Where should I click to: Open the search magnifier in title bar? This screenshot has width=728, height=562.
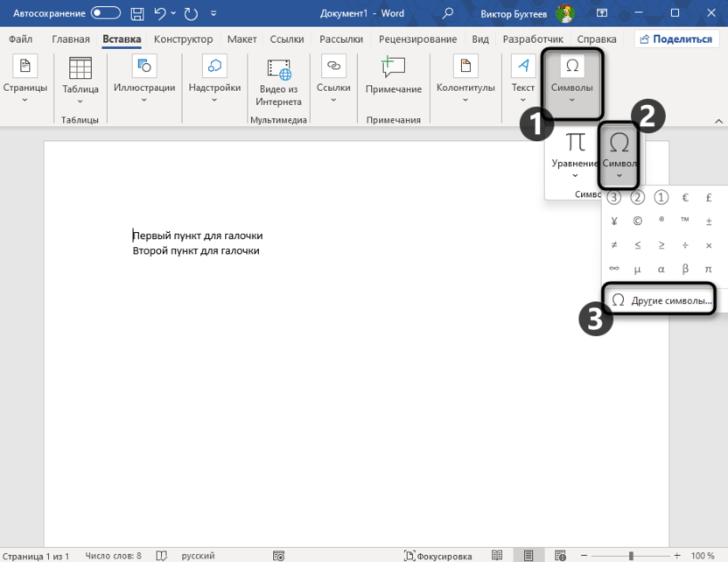click(x=448, y=14)
